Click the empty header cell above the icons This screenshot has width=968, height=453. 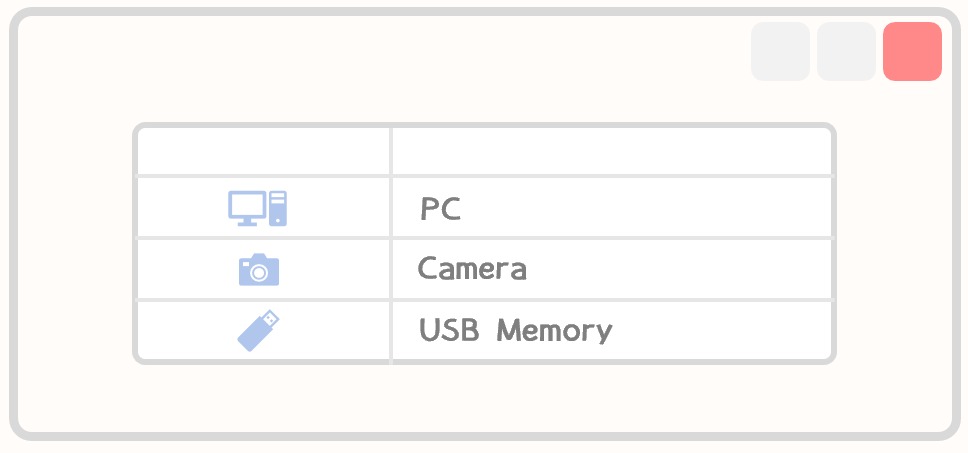click(x=264, y=152)
